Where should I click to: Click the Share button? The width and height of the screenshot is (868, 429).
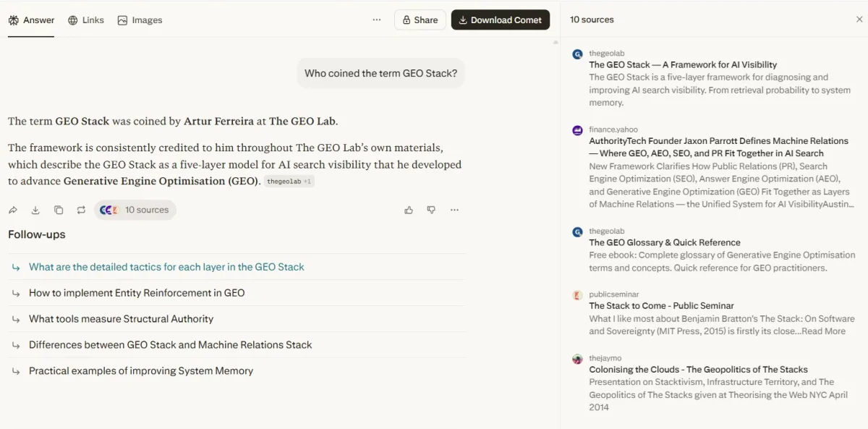pyautogui.click(x=420, y=20)
